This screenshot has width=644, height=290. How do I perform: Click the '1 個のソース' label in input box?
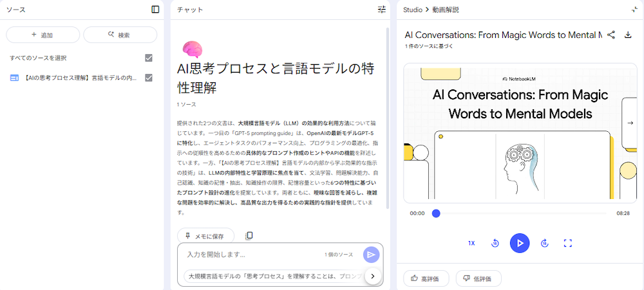point(339,255)
